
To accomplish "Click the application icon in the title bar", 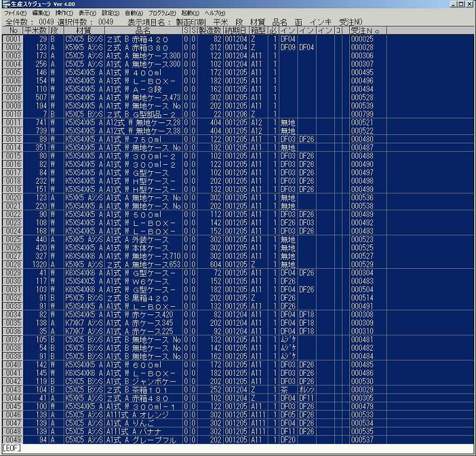I will pyautogui.click(x=6, y=4).
